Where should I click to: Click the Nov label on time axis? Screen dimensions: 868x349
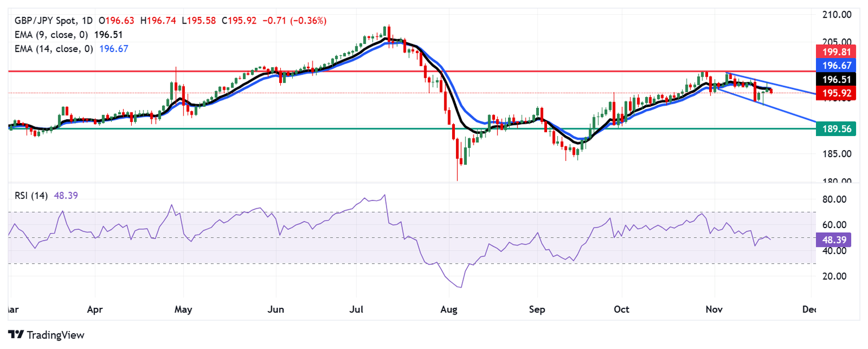(x=715, y=309)
